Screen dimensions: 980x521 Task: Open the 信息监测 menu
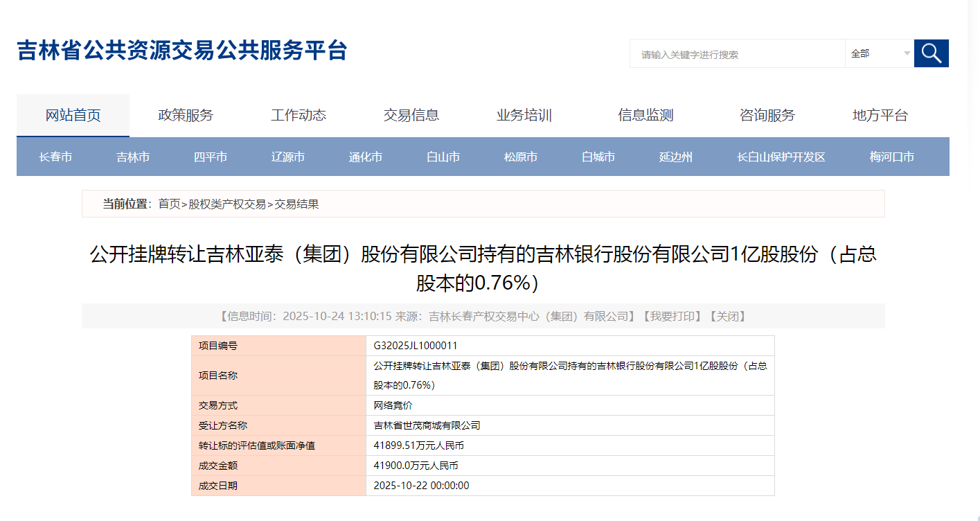click(645, 116)
